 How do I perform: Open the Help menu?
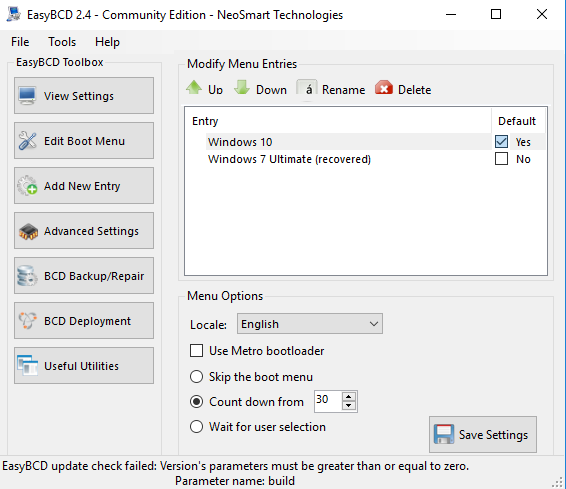[107, 42]
